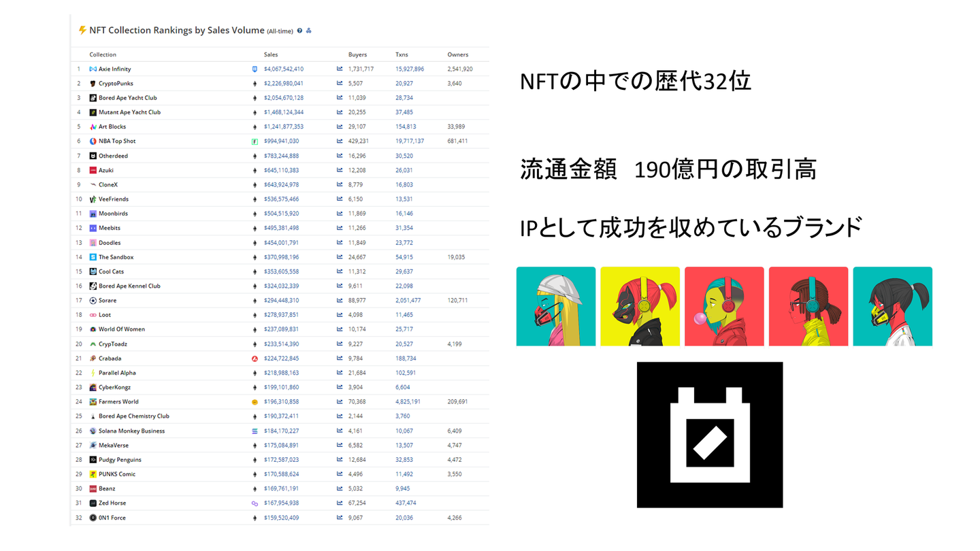Image resolution: width=980 pixels, height=551 pixels.
Task: Open the sales chart icon for CryptoPunks
Action: point(340,84)
